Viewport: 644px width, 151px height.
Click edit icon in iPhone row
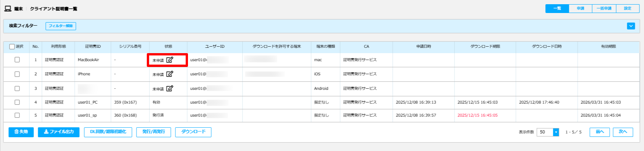pyautogui.click(x=170, y=74)
